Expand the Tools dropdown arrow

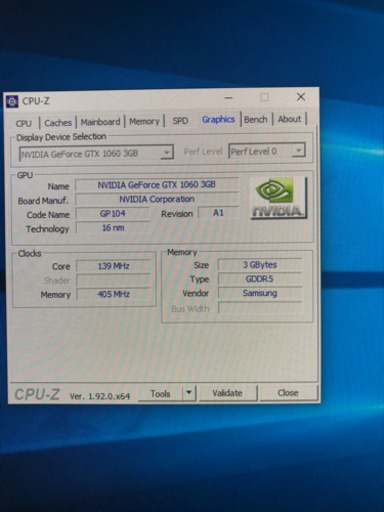pos(189,393)
